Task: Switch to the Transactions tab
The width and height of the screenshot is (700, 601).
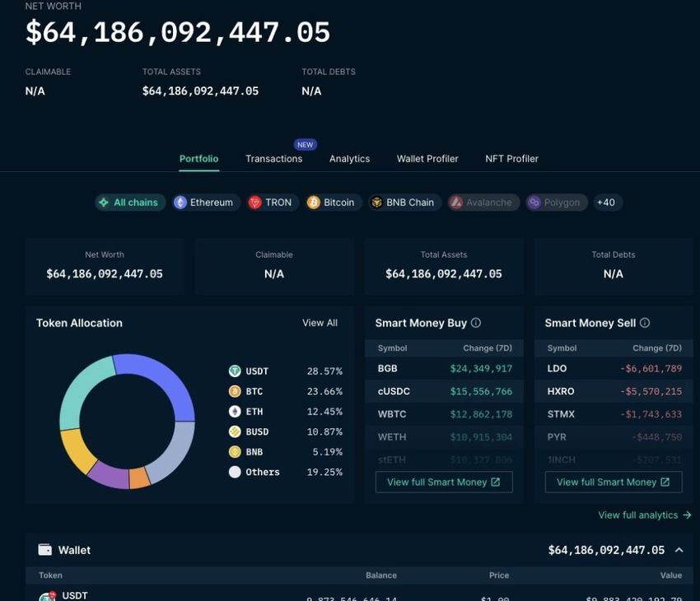Action: [x=273, y=158]
